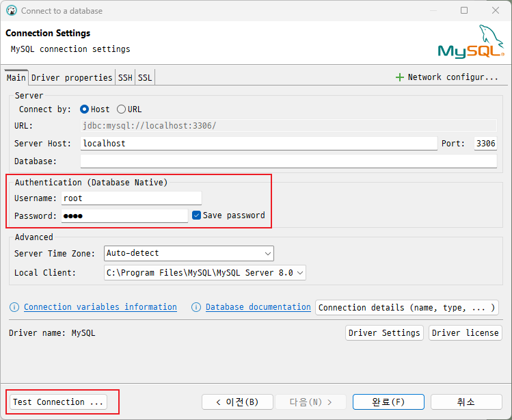Screen dimensions: 512x420
Task: Click the Port input field
Action: (x=485, y=144)
